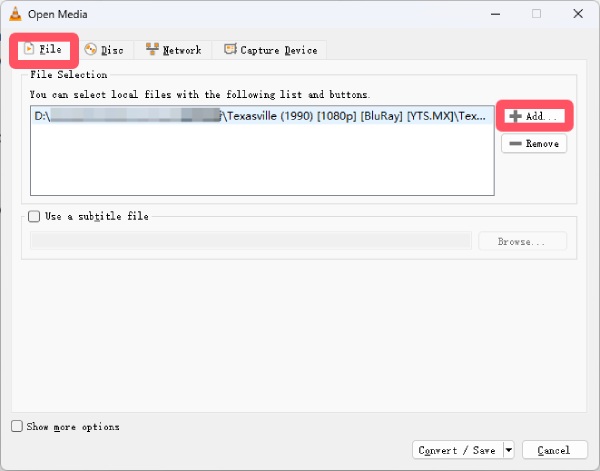This screenshot has width=600, height=471.
Task: Select the Texasville file entry in the list
Action: click(262, 116)
